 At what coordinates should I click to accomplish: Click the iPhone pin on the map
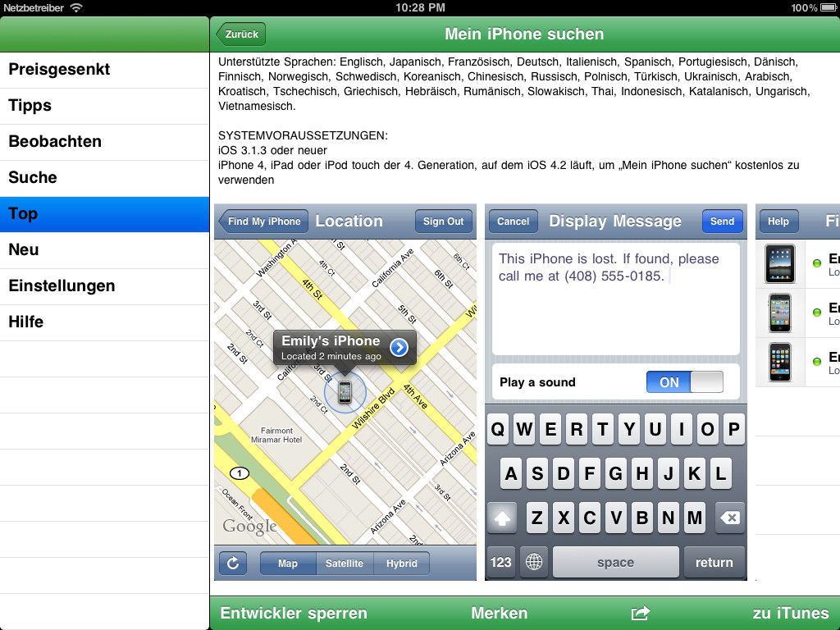(x=345, y=392)
